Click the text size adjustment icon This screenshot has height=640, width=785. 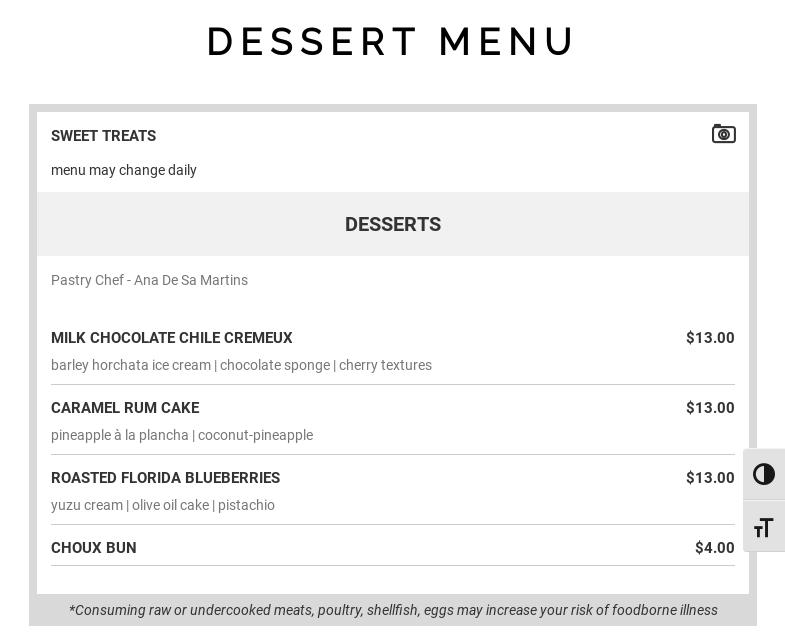(763, 528)
